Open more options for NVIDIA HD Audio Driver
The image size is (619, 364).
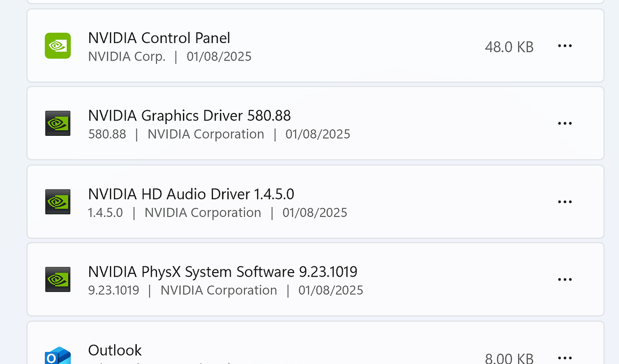[565, 201]
